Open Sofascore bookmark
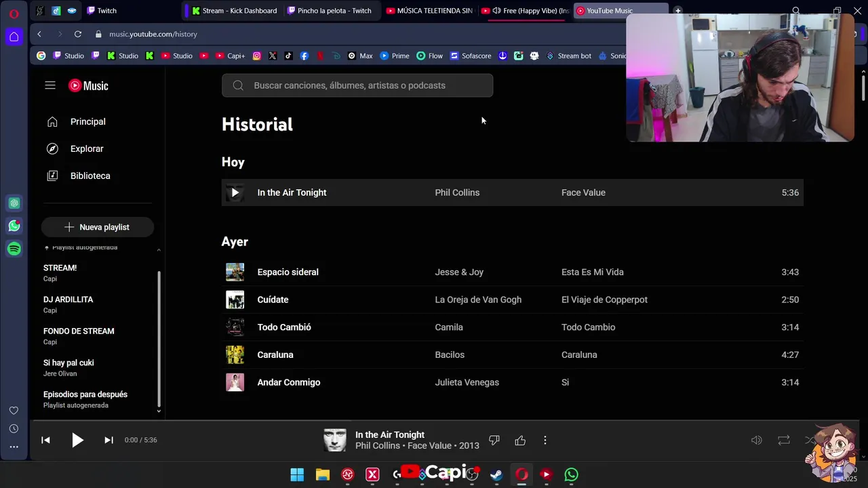This screenshot has width=868, height=488. point(471,56)
